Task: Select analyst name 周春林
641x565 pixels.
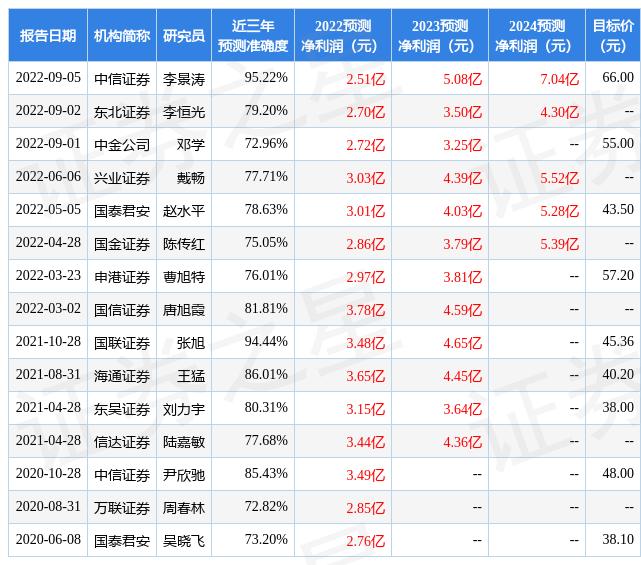Action: (x=184, y=509)
